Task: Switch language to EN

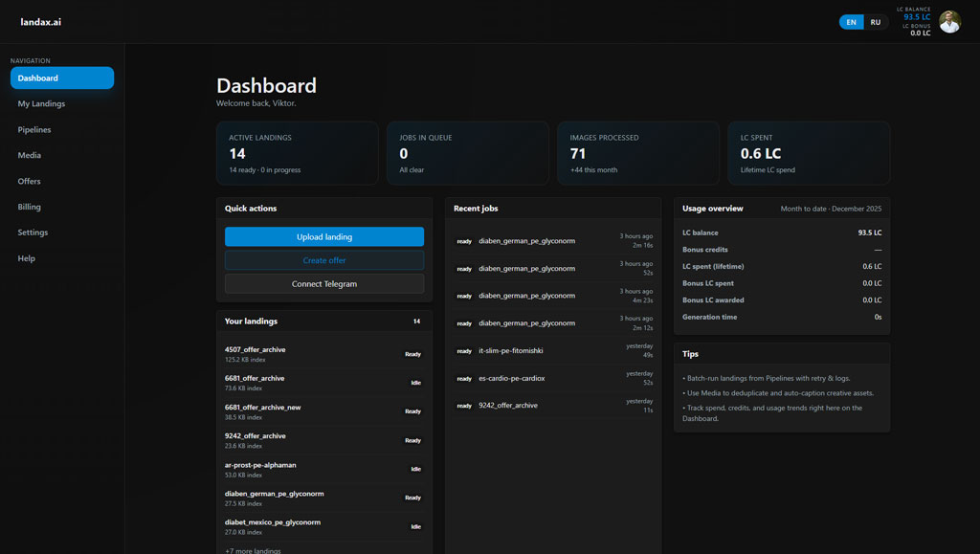Action: click(851, 22)
